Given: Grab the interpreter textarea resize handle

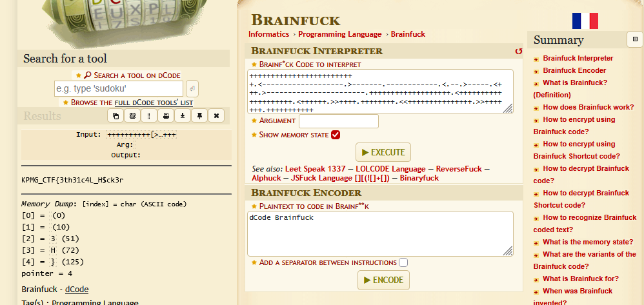Looking at the screenshot, I should 508,108.
